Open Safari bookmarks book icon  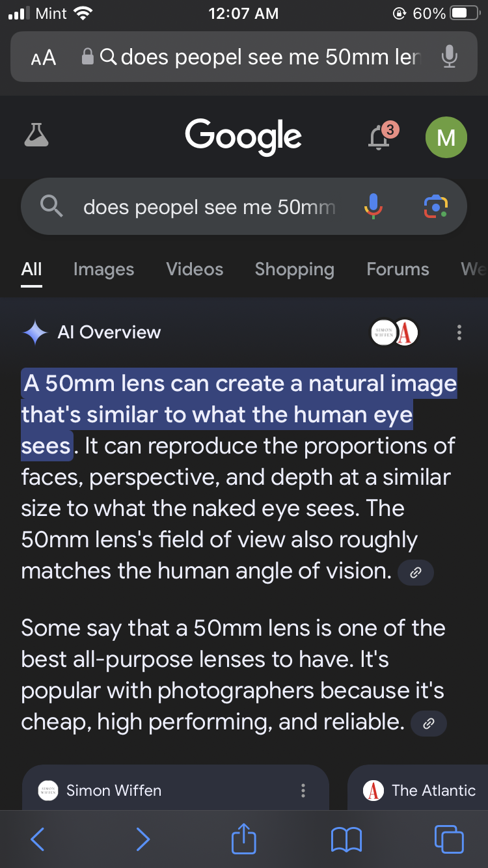click(x=346, y=839)
